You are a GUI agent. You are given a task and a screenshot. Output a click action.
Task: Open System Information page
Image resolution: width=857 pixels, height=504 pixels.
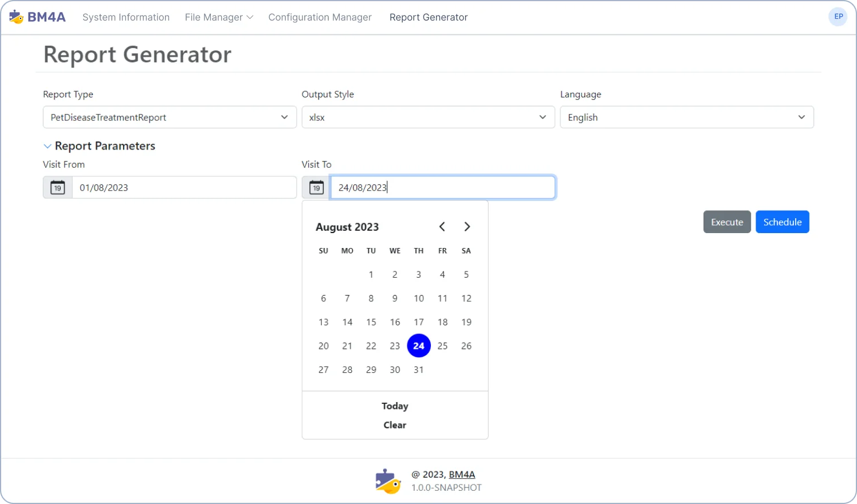126,17
